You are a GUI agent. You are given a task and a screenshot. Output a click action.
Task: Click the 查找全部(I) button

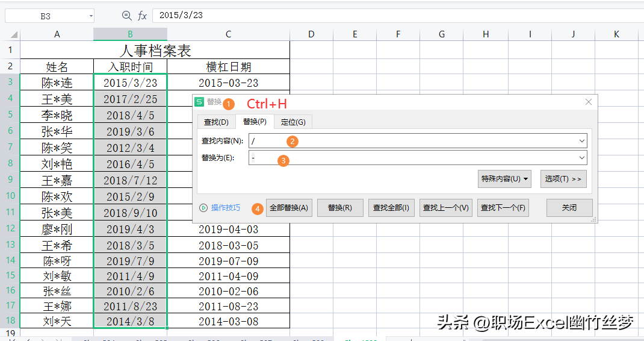(391, 208)
